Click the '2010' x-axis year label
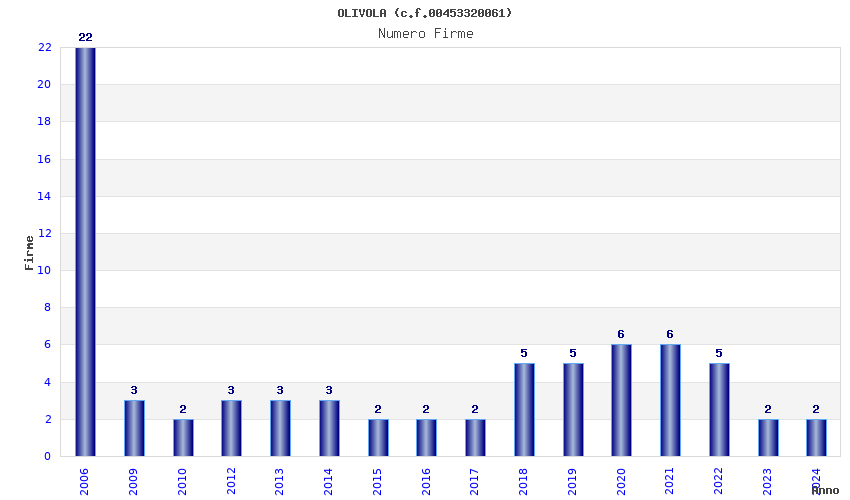This screenshot has height=500, width=850. pyautogui.click(x=182, y=482)
